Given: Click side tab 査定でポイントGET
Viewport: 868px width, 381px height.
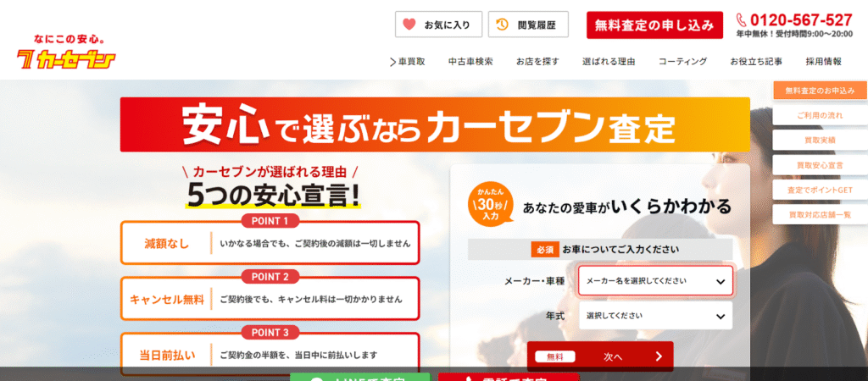Looking at the screenshot, I should tap(820, 190).
